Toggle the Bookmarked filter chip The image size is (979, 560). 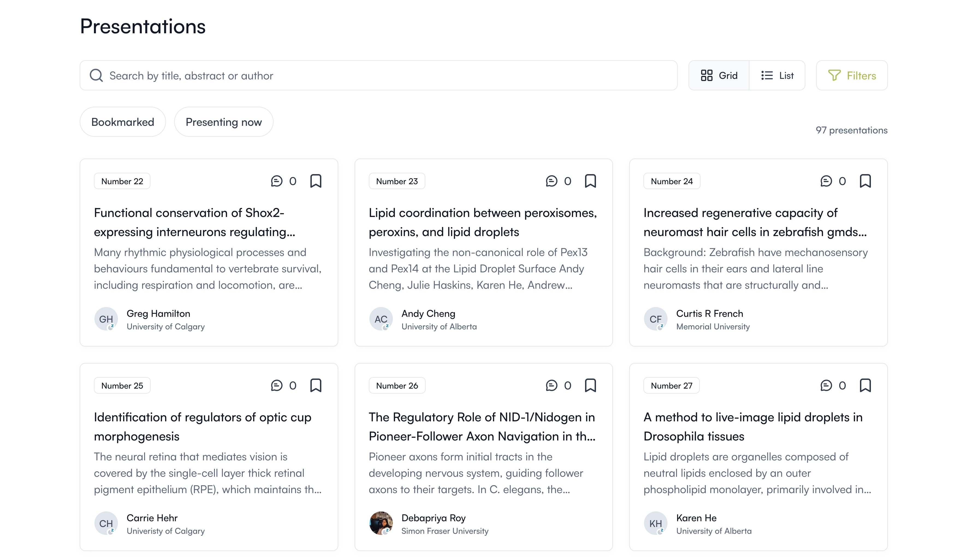123,122
